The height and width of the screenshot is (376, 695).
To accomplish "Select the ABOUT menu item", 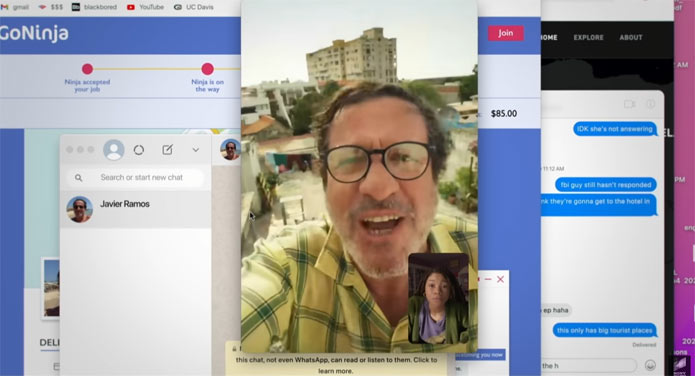I will coord(631,37).
